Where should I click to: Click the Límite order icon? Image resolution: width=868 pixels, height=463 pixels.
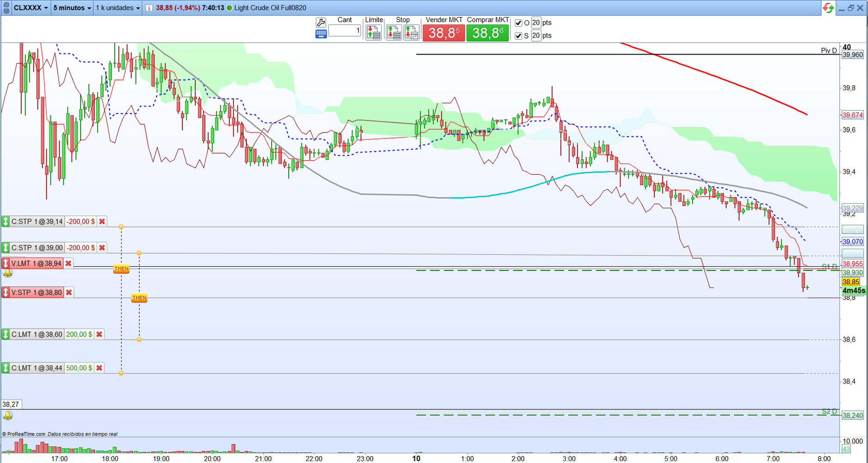373,32
